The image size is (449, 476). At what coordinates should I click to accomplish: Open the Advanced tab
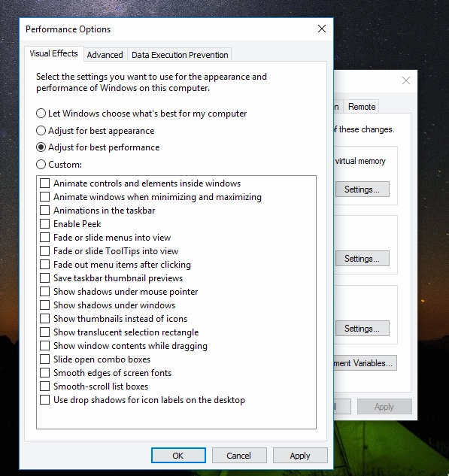[105, 55]
